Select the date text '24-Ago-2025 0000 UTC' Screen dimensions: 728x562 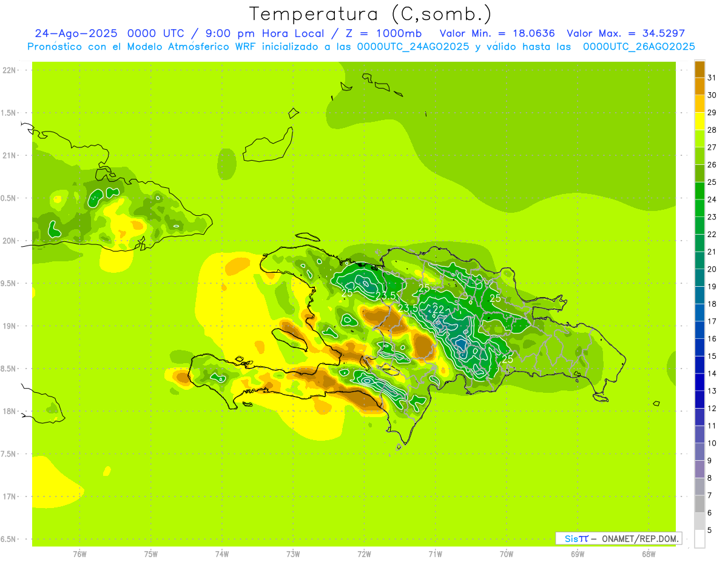(x=109, y=33)
